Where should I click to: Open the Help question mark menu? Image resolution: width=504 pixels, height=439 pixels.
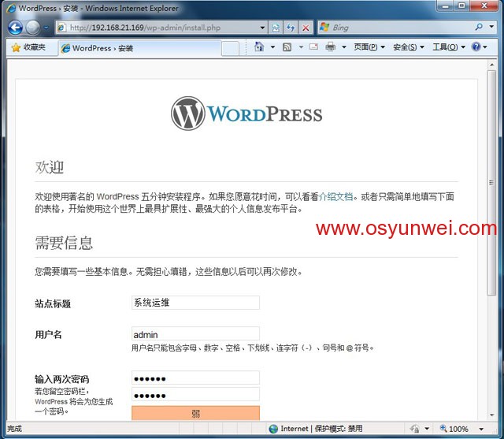(479, 47)
